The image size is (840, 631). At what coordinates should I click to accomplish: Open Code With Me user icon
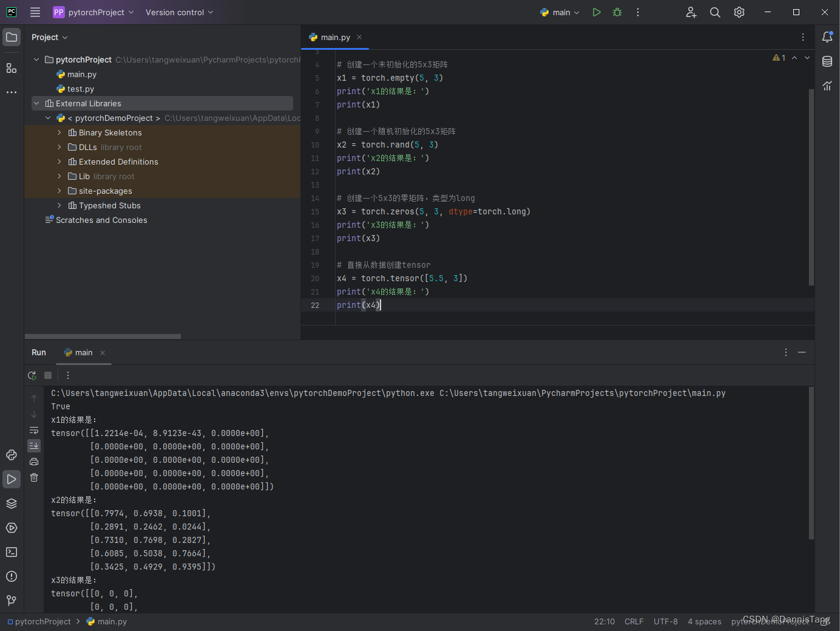(691, 12)
